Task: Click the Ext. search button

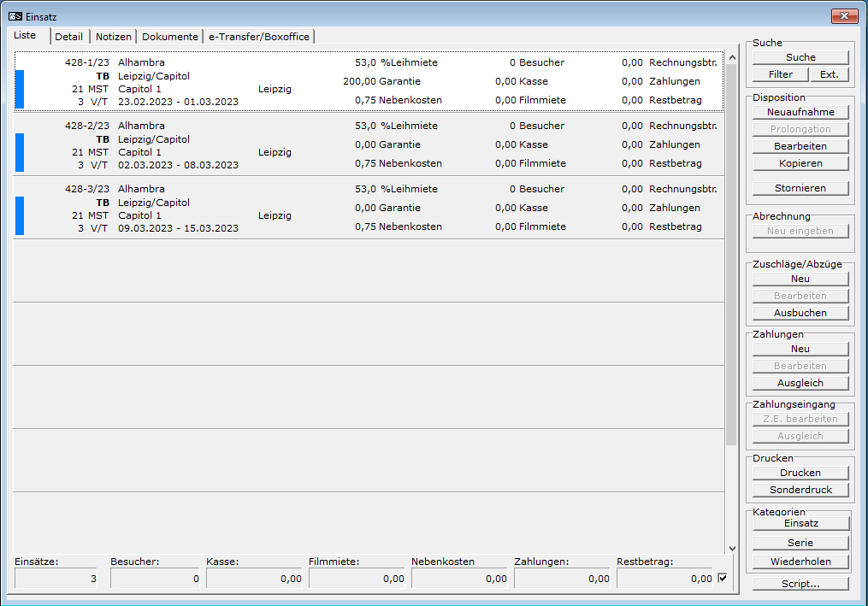Action: tap(829, 74)
